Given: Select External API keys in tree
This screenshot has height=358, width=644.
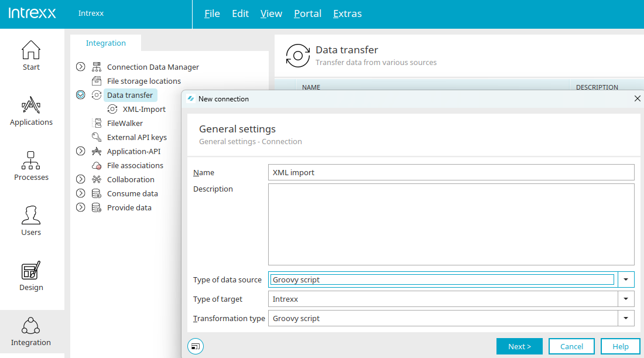Looking at the screenshot, I should click(137, 137).
